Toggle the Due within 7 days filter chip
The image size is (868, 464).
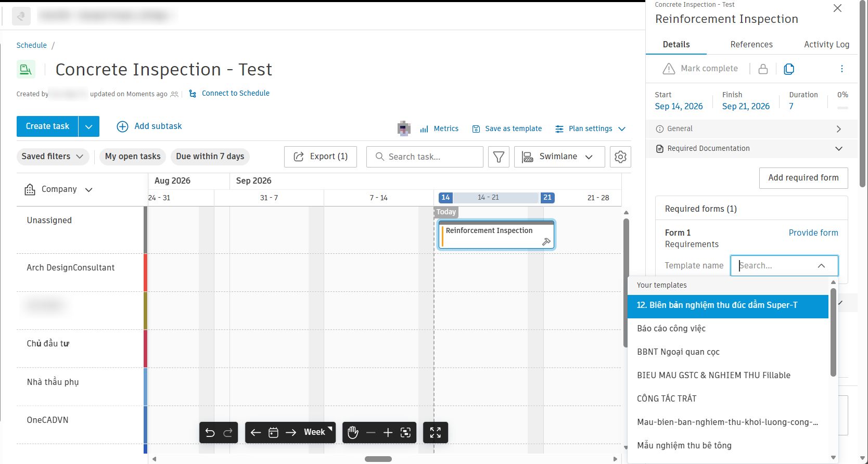tap(210, 157)
